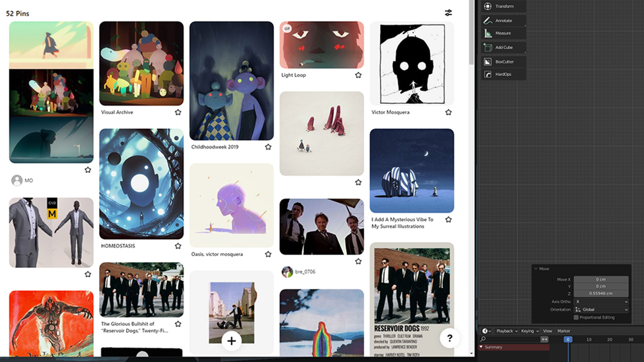The height and width of the screenshot is (362, 644).
Task: Open the Victor Mosquera pin title
Action: click(390, 112)
